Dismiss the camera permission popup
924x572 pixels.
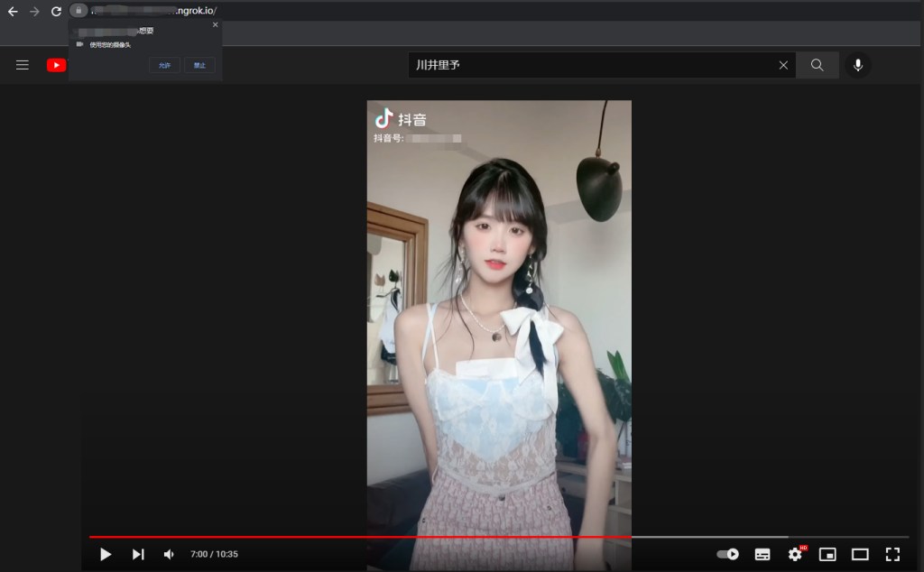coord(215,24)
